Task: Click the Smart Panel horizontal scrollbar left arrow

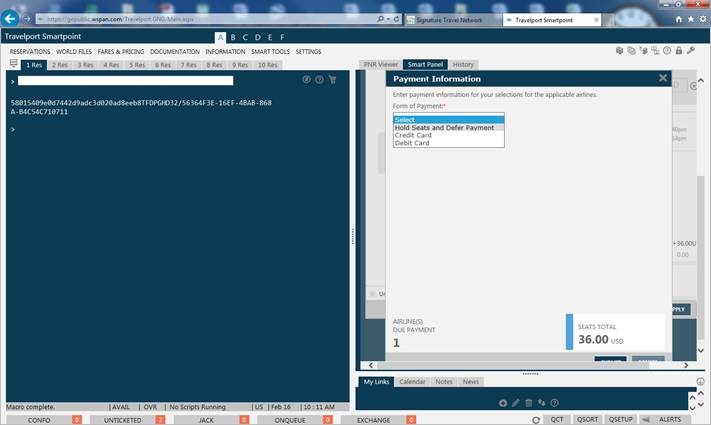Action: point(370,365)
